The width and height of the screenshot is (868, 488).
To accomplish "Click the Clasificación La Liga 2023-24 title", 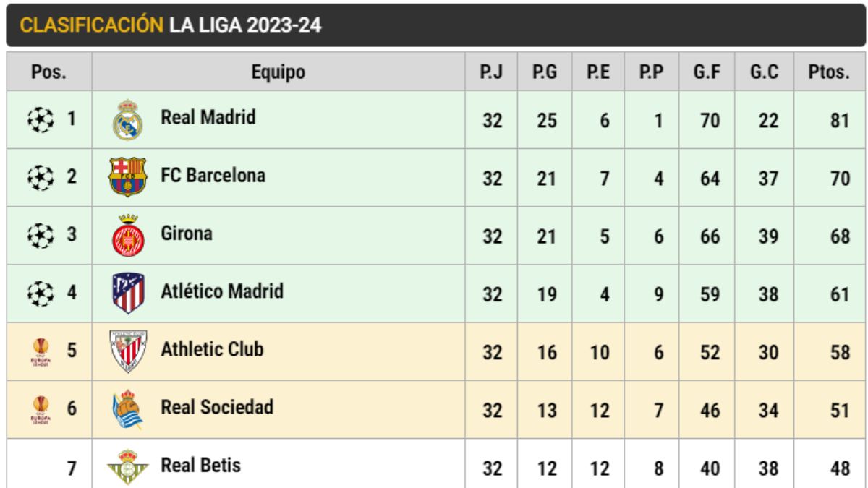I will [171, 25].
